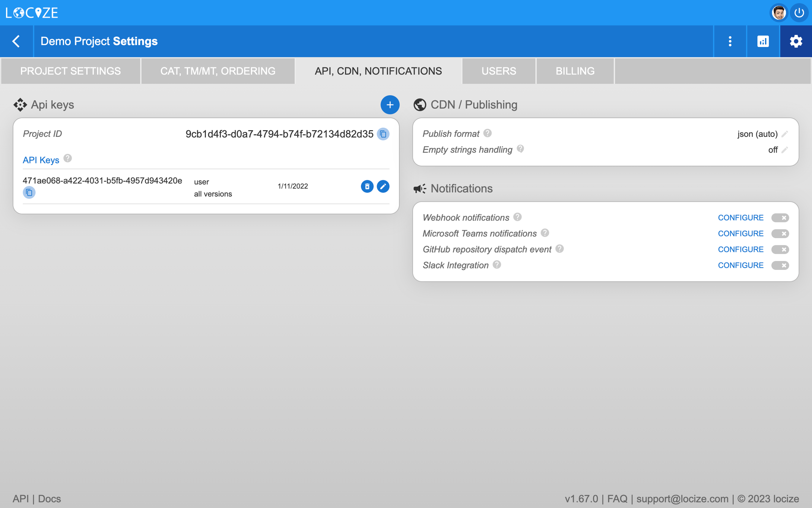Enable Microsoft Teams notifications toggle
This screenshot has height=508, width=812.
click(780, 234)
